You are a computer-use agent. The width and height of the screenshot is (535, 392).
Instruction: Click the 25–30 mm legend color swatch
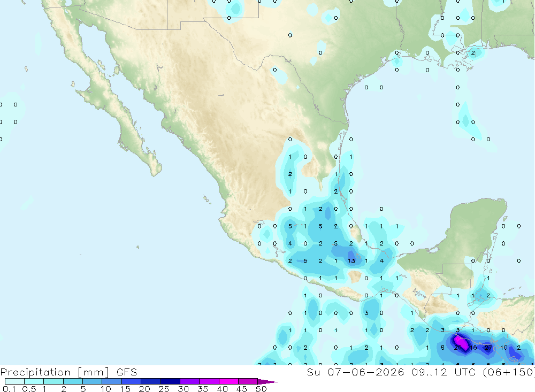[x=170, y=381]
